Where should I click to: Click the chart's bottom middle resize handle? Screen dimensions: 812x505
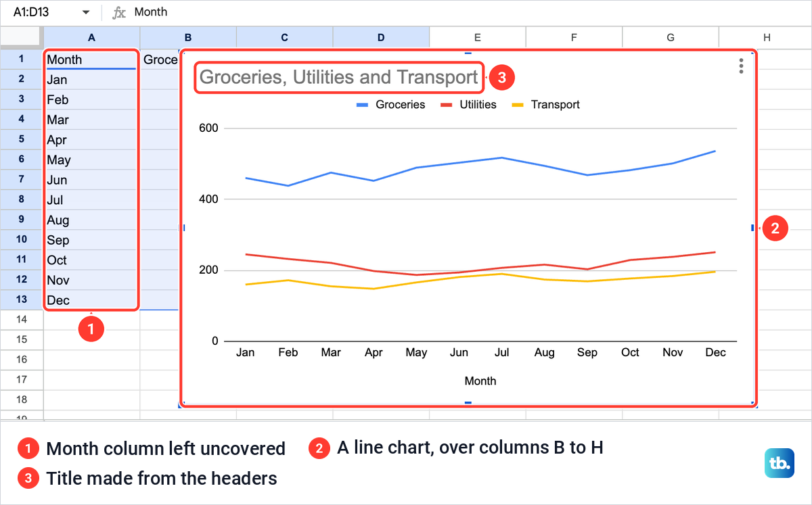[468, 403]
